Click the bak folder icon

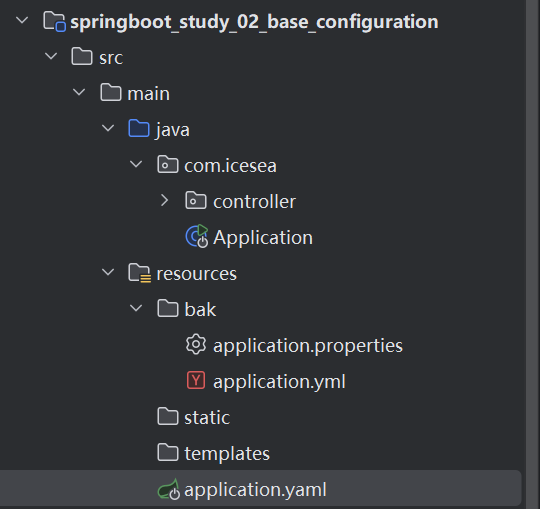[x=168, y=308]
